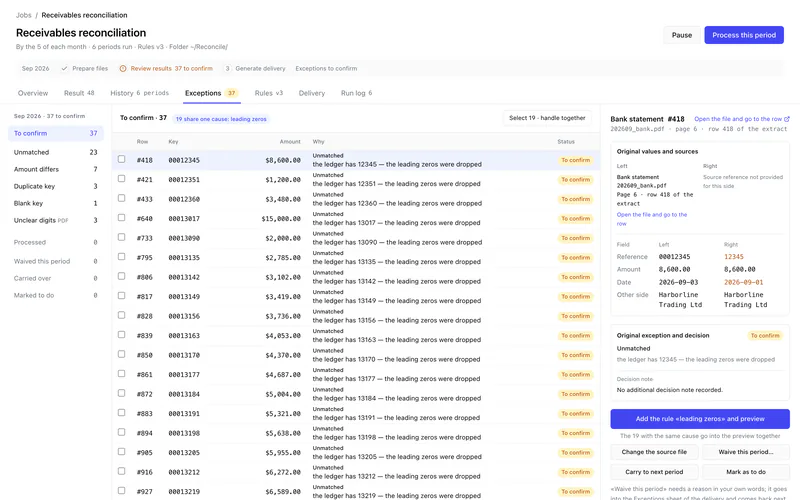
Task: Click Carry to next period button
Action: tap(654, 472)
